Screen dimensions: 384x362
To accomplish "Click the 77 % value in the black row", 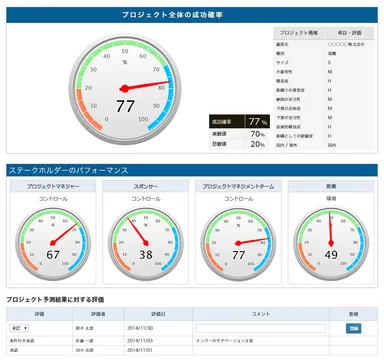I will 258,122.
